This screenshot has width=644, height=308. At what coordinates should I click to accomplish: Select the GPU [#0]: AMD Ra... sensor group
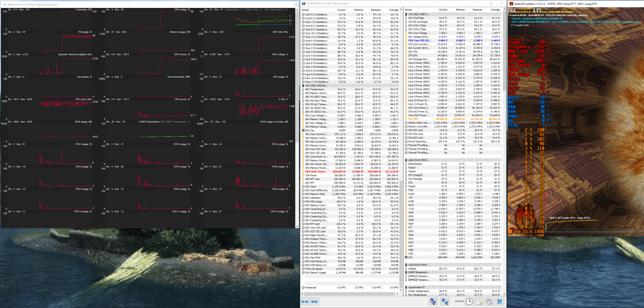pyautogui.click(x=350, y=86)
